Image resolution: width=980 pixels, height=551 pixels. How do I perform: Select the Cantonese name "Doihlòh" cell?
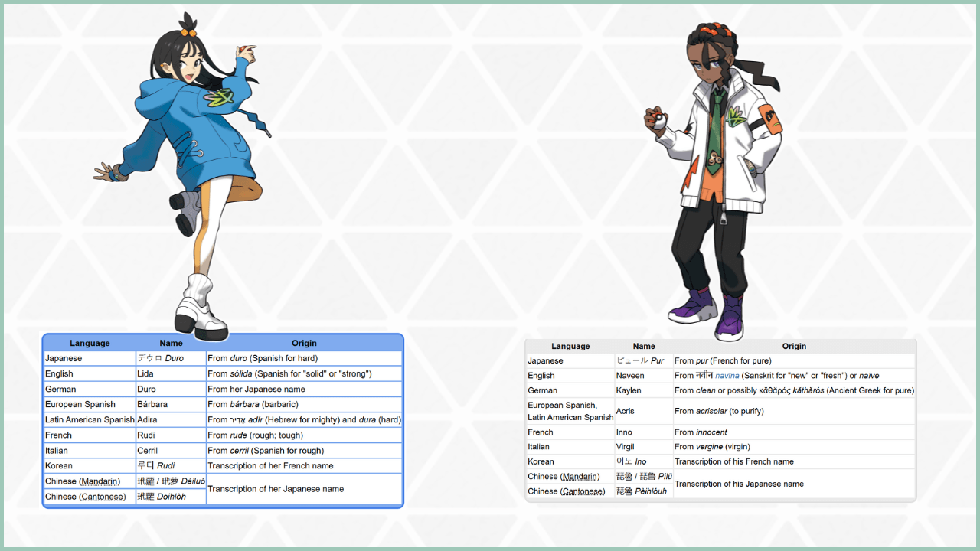pos(171,497)
